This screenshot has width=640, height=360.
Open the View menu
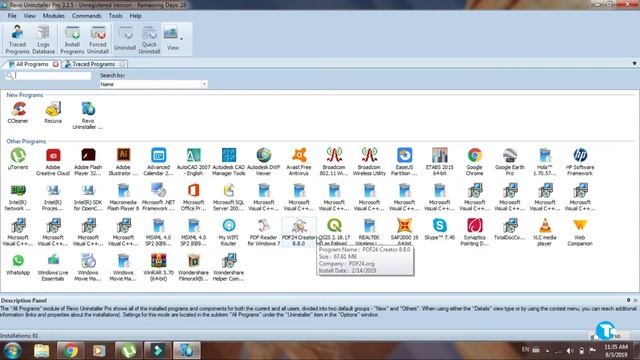pyautogui.click(x=29, y=16)
